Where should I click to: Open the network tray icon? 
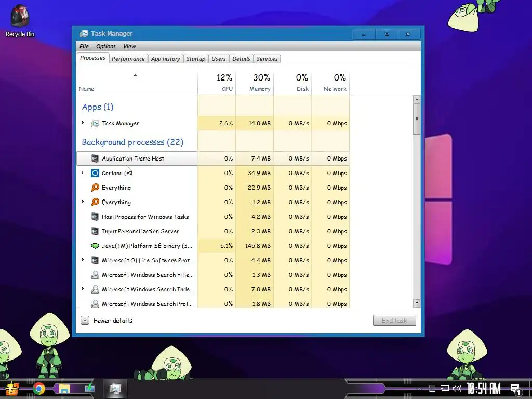point(445,389)
